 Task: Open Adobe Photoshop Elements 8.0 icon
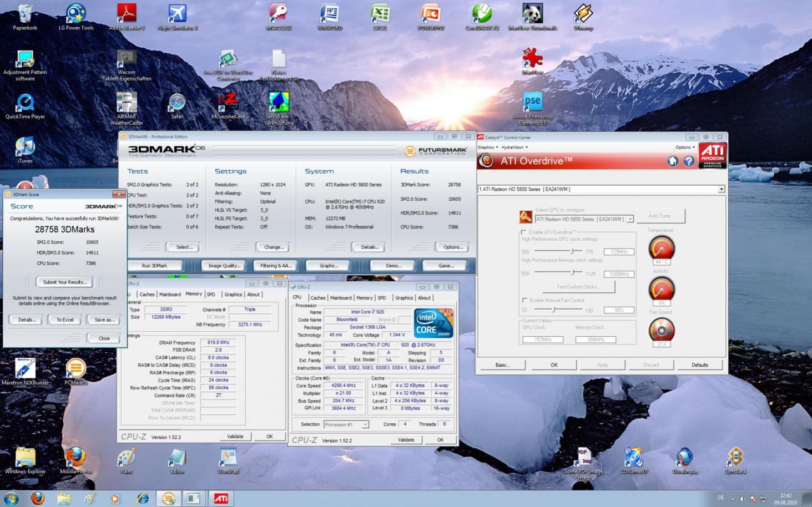tap(533, 108)
